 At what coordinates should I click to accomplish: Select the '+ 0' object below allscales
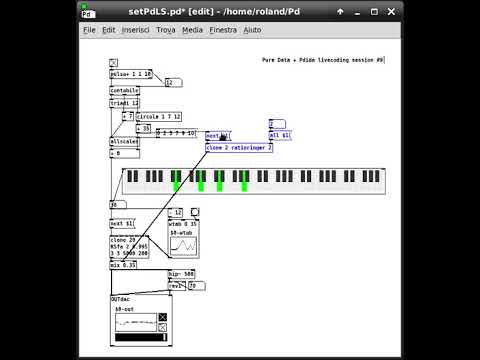(125, 154)
